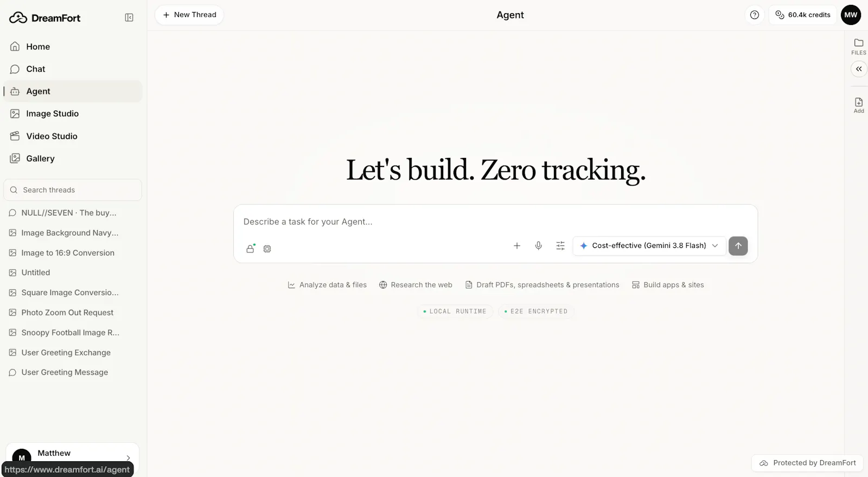Choose Draft PDFs, spreadsheets & presentations suggestion
Image resolution: width=868 pixels, height=477 pixels.
542,285
